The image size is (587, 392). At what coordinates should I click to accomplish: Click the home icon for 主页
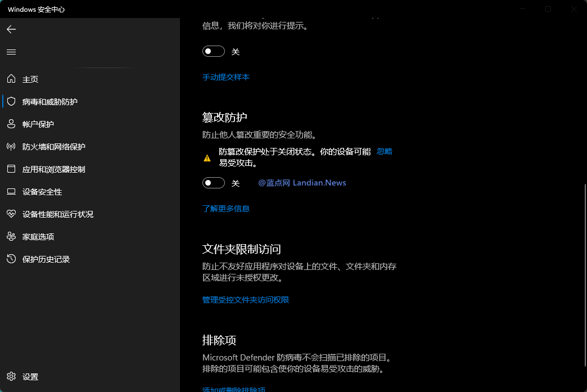click(11, 79)
